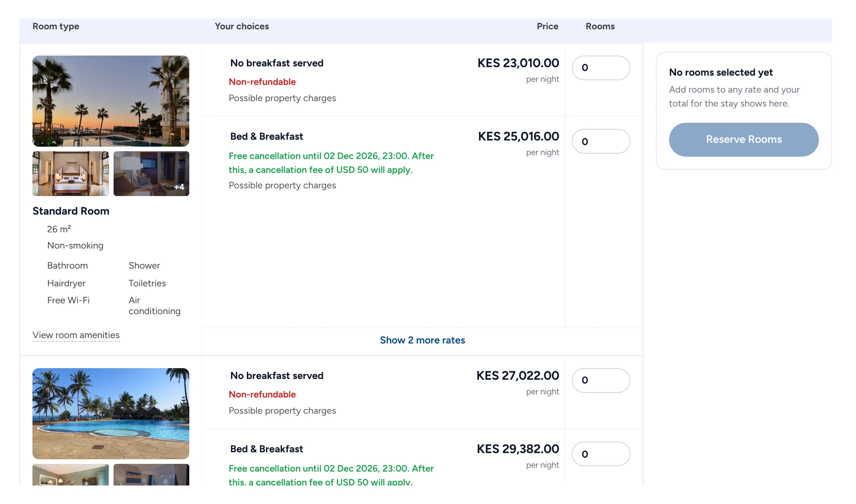Click the Reserve Rooms button
The image size is (856, 504).
coord(744,140)
